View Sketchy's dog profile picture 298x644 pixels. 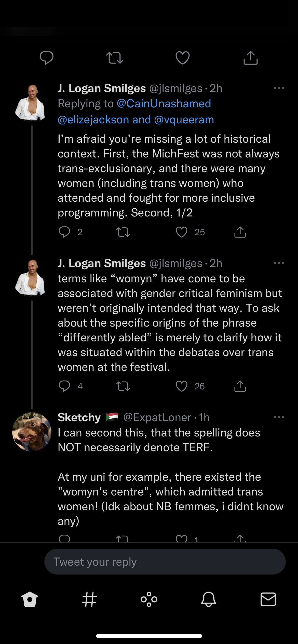click(x=32, y=432)
